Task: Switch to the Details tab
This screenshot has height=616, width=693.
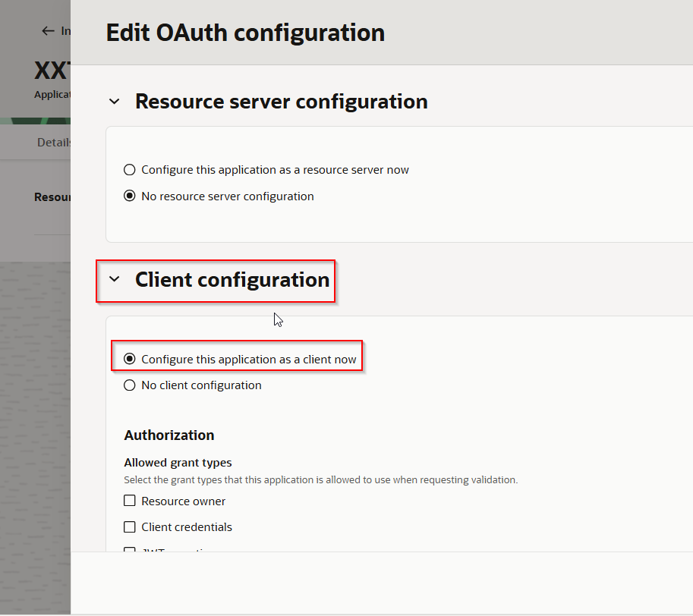Action: [54, 143]
